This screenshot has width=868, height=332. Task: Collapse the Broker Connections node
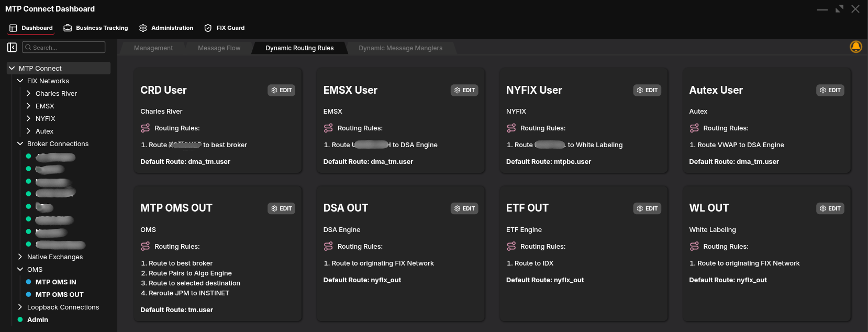pos(20,143)
